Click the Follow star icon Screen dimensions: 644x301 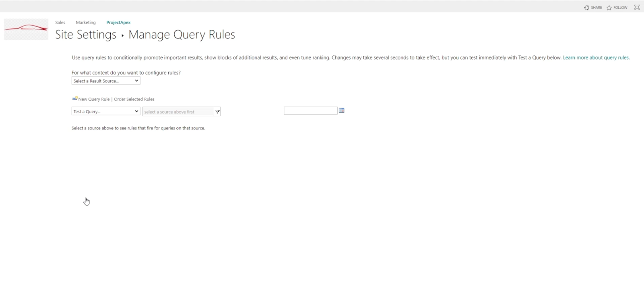point(609,8)
